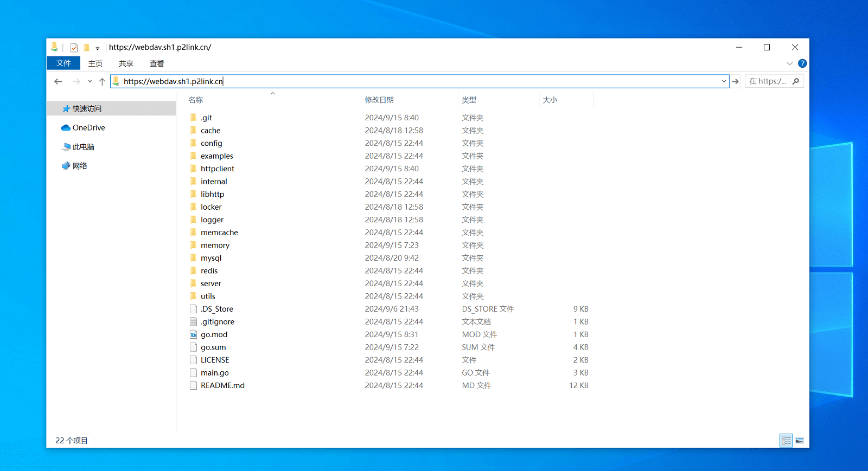Click the MOD 文件 type cell

pyautogui.click(x=480, y=334)
